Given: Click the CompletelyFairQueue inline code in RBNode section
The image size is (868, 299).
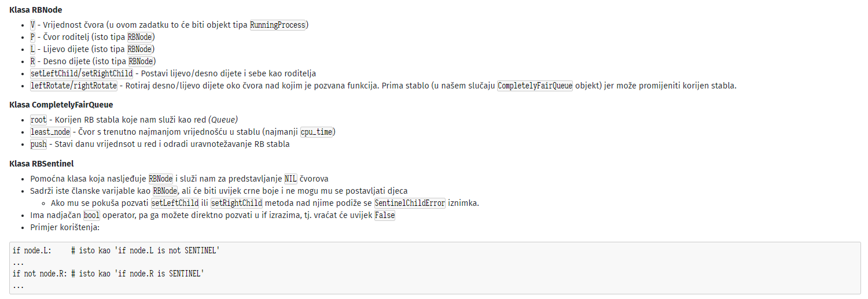Looking at the screenshot, I should coord(535,86).
